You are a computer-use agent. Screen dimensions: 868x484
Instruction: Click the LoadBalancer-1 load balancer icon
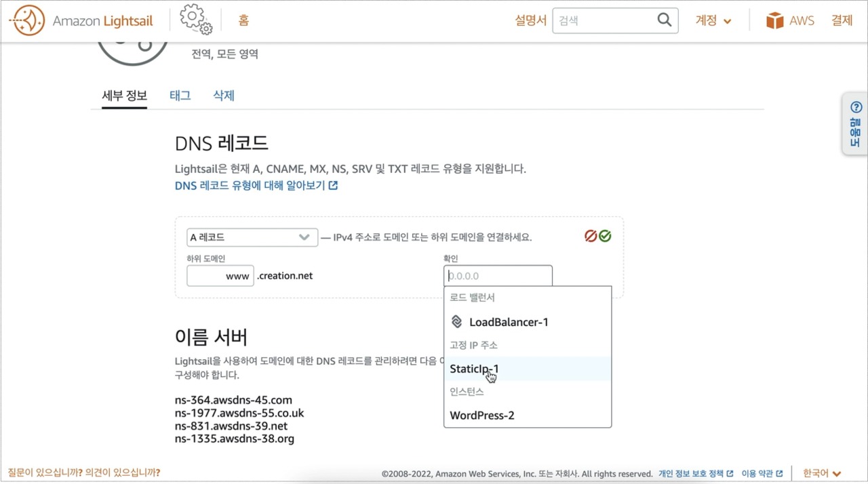[x=457, y=322]
